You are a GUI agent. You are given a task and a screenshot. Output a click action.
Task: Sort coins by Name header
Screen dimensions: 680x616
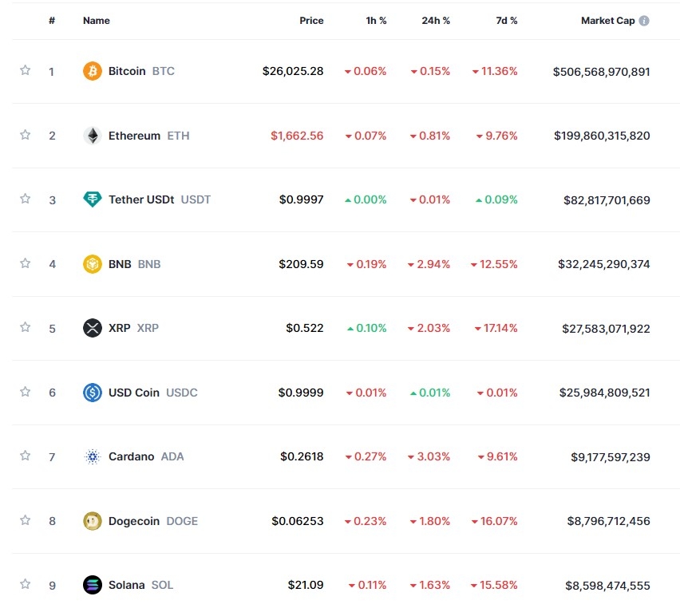[97, 21]
